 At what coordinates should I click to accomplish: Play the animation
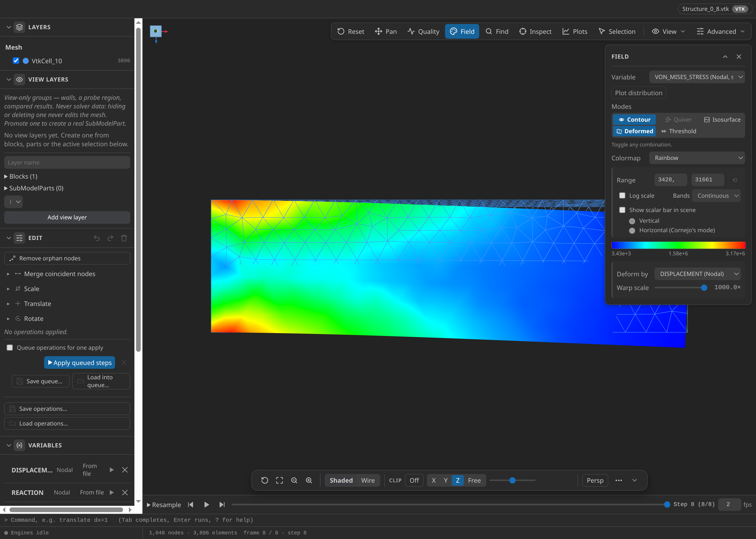pos(206,505)
